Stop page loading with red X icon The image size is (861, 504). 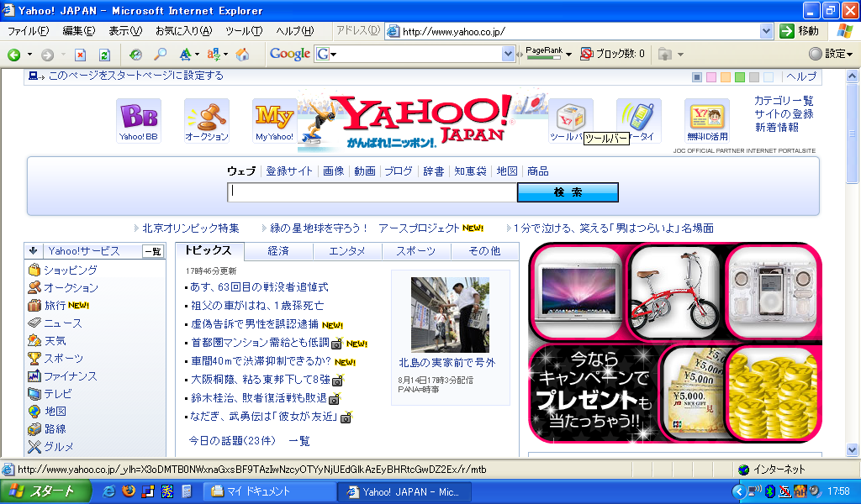tap(80, 55)
